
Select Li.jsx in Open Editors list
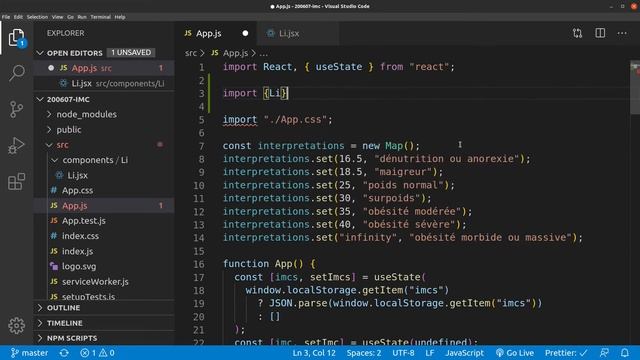(x=104, y=83)
